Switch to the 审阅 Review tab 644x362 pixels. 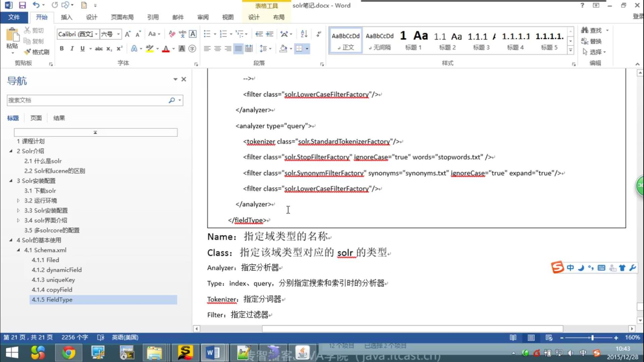(x=203, y=17)
